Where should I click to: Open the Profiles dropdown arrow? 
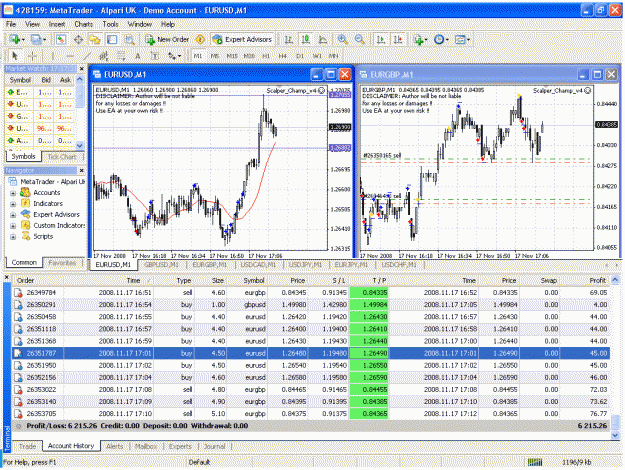tap(44, 40)
